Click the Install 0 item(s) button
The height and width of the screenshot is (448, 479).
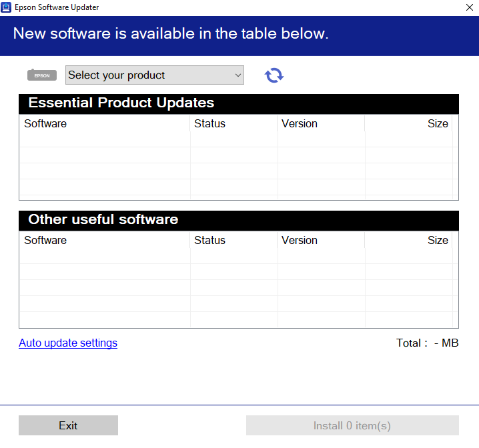[352, 425]
